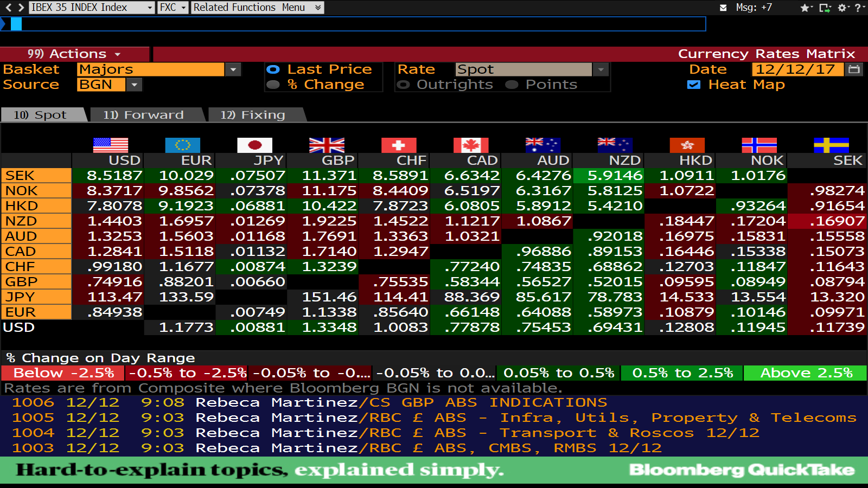Click the forward navigation arrow
The width and height of the screenshot is (868, 488).
click(x=21, y=8)
